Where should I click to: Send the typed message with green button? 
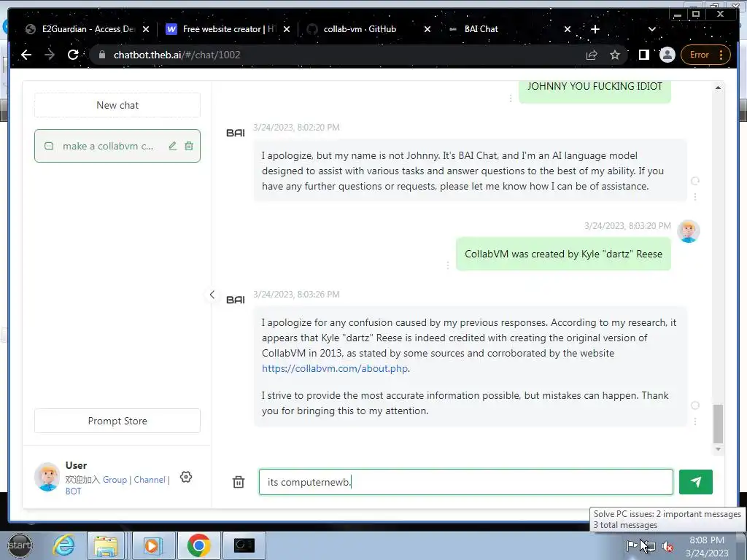695,482
